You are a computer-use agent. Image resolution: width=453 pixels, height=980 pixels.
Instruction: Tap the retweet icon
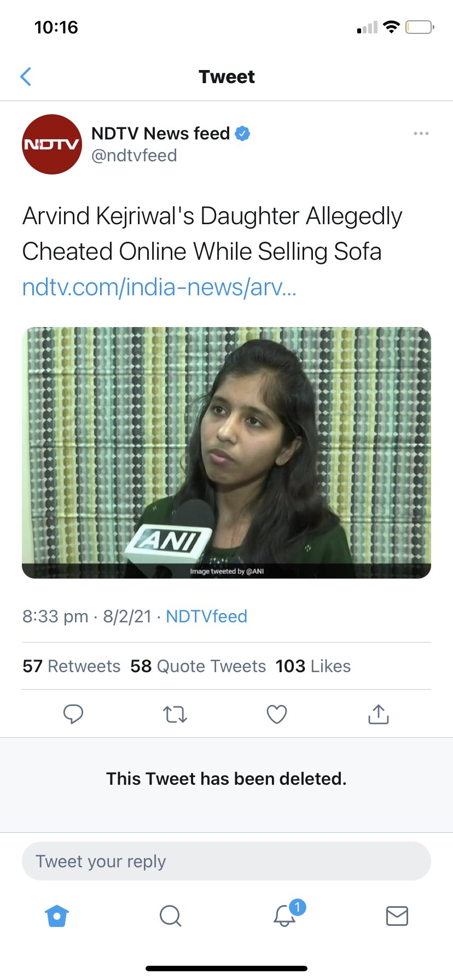(x=175, y=714)
